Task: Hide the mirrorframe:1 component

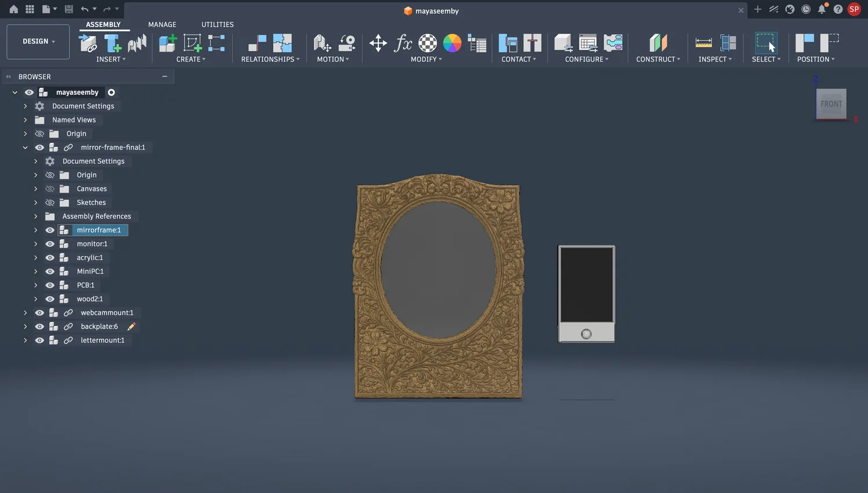Action: [x=50, y=230]
